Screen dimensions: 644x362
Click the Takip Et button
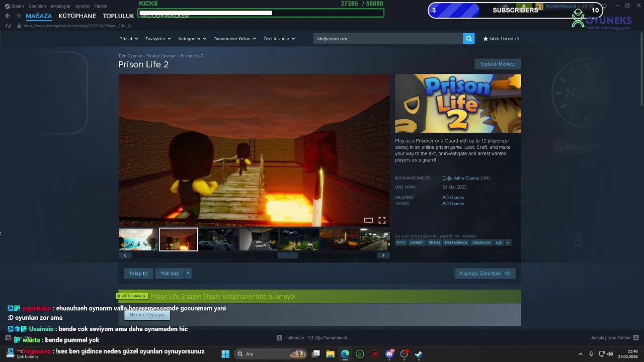click(x=138, y=274)
